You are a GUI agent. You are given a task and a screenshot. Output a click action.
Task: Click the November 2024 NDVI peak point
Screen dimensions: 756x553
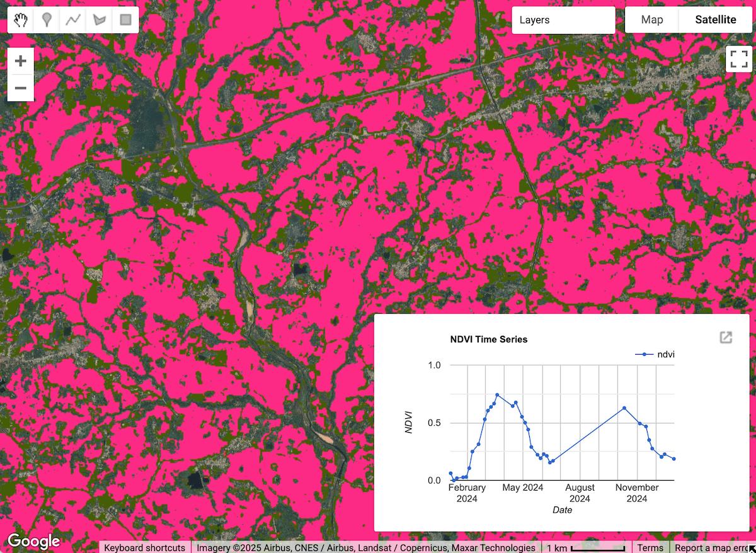[624, 408]
